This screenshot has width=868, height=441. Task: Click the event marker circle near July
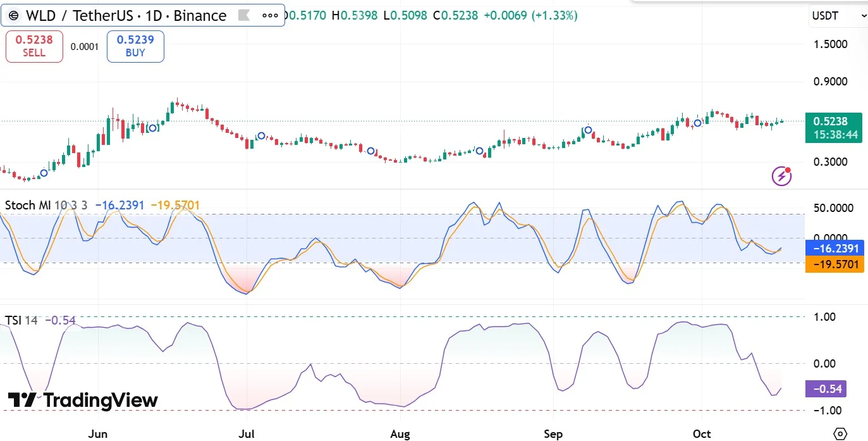pos(261,136)
